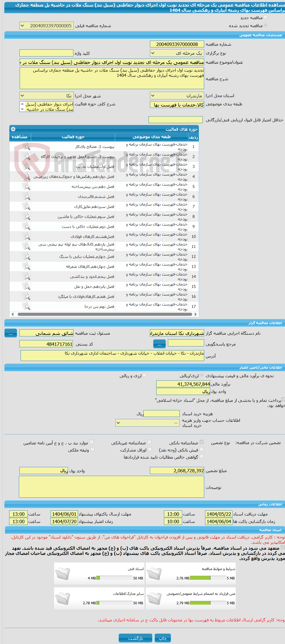Open the متن قرارداد folder icon
285x644 pixels.
(154, 598)
